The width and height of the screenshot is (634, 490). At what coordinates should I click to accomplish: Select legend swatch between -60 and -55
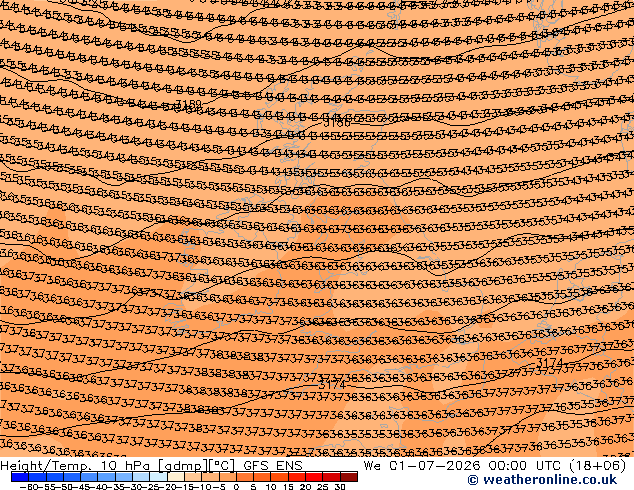coord(37,477)
